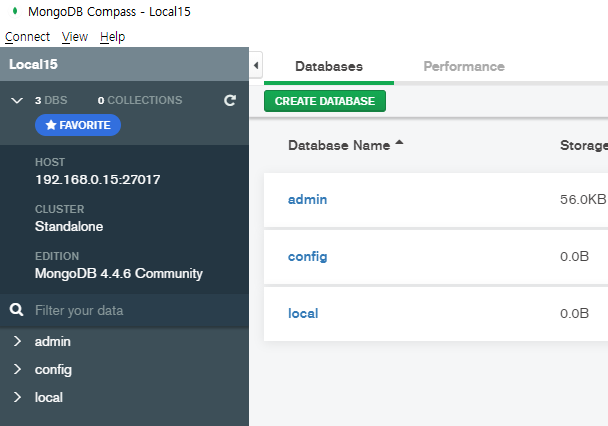
Task: Click the MongoDB Compass leaf logo icon
Action: [15, 11]
